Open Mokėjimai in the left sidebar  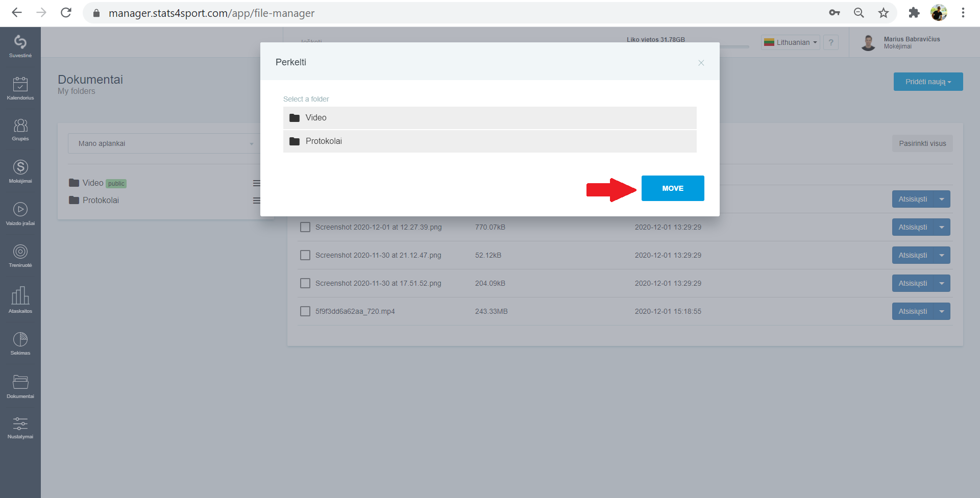pyautogui.click(x=20, y=171)
